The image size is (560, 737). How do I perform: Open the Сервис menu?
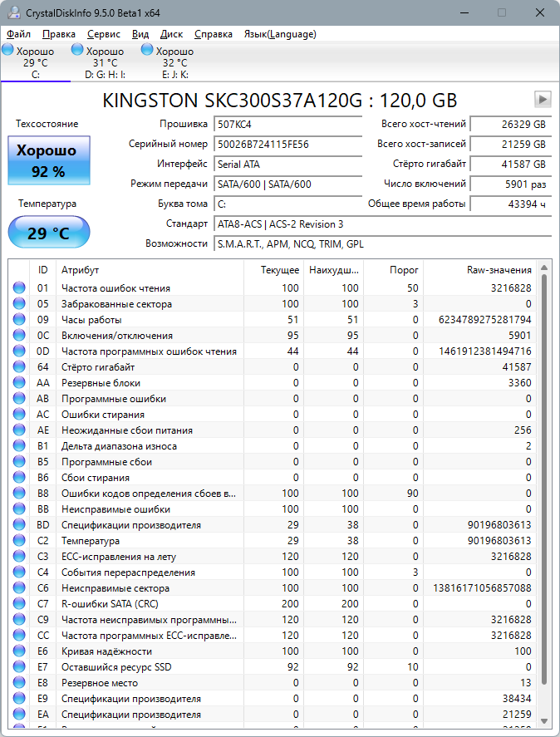(x=103, y=34)
